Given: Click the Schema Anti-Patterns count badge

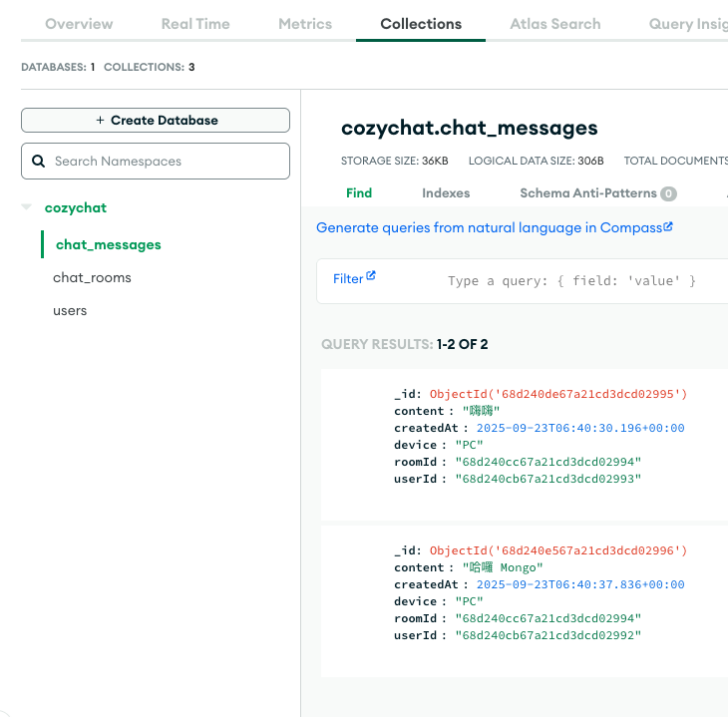Looking at the screenshot, I should tap(668, 193).
